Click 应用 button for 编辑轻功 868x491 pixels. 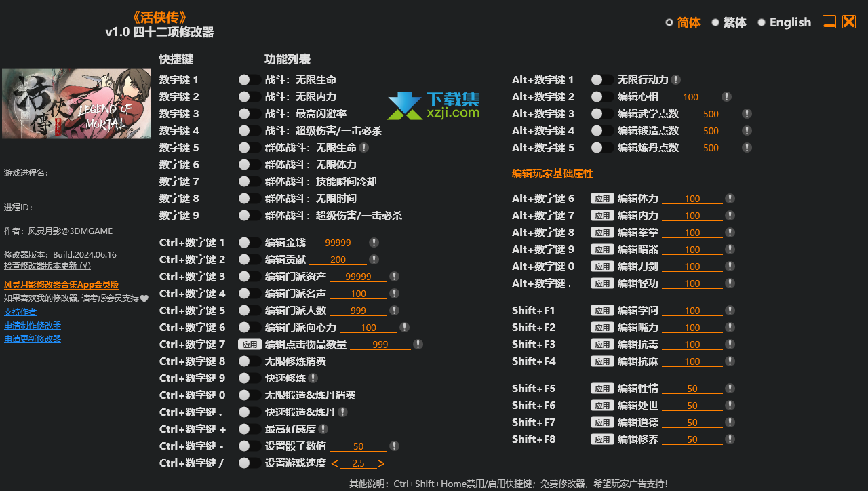pos(602,283)
